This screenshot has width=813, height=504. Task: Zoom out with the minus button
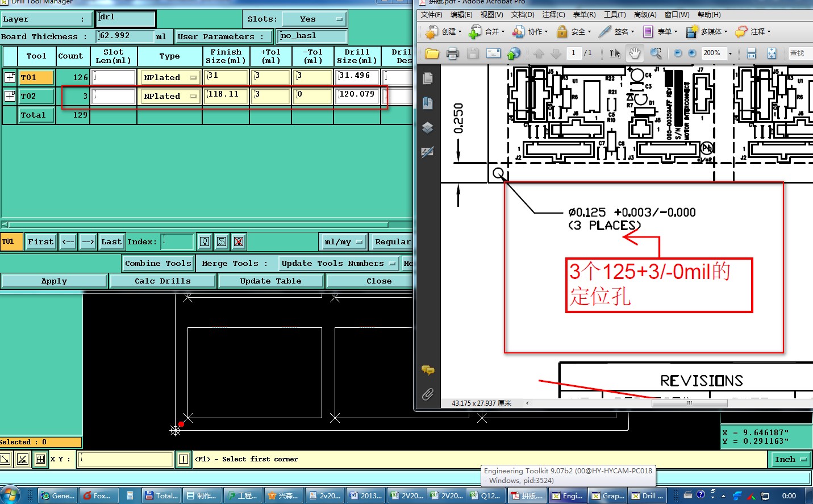click(678, 53)
